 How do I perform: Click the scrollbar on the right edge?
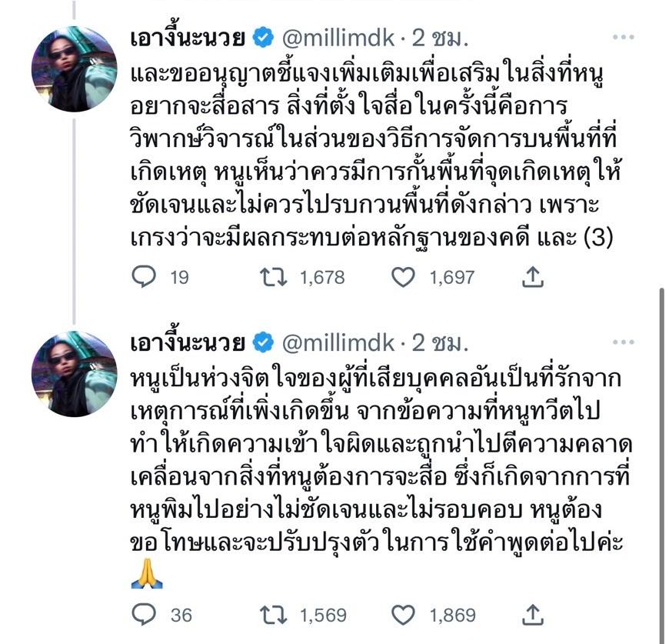(660, 462)
